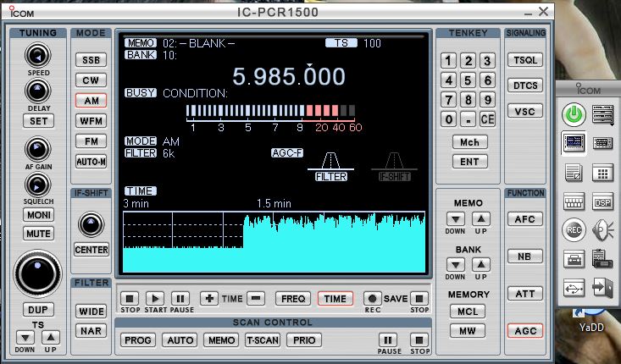Open tuning SET button
This screenshot has height=364, width=621.
(x=38, y=121)
